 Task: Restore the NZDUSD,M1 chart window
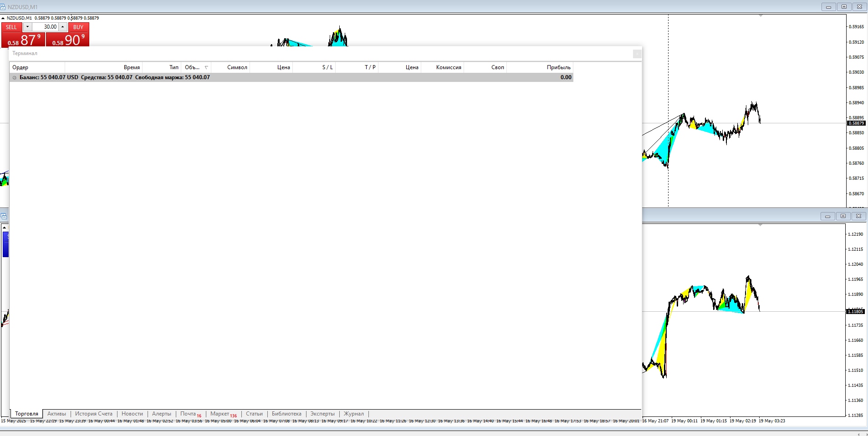pos(844,7)
